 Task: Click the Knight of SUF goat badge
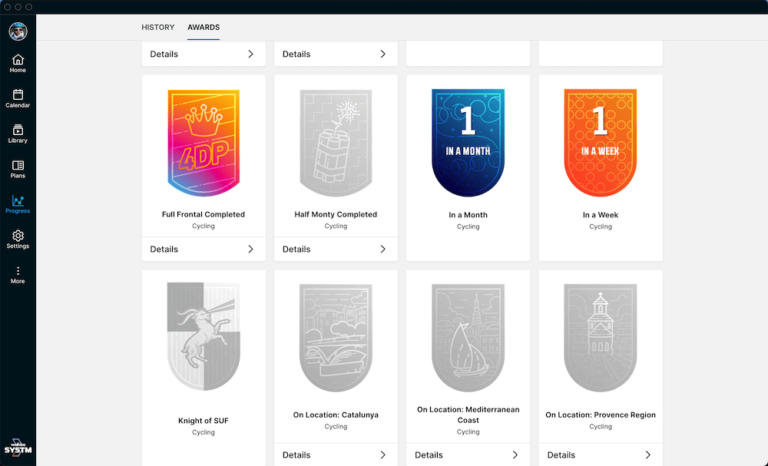[203, 336]
